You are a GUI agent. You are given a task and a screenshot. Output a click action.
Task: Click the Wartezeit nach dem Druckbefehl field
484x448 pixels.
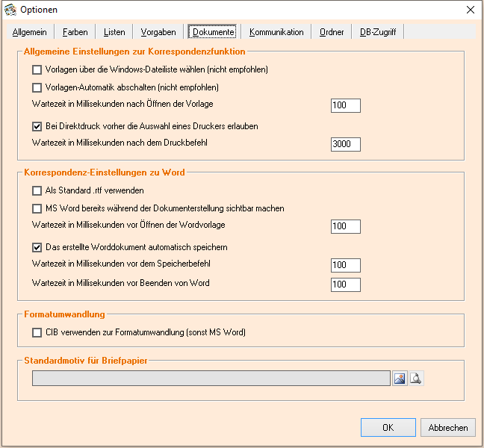click(345, 144)
